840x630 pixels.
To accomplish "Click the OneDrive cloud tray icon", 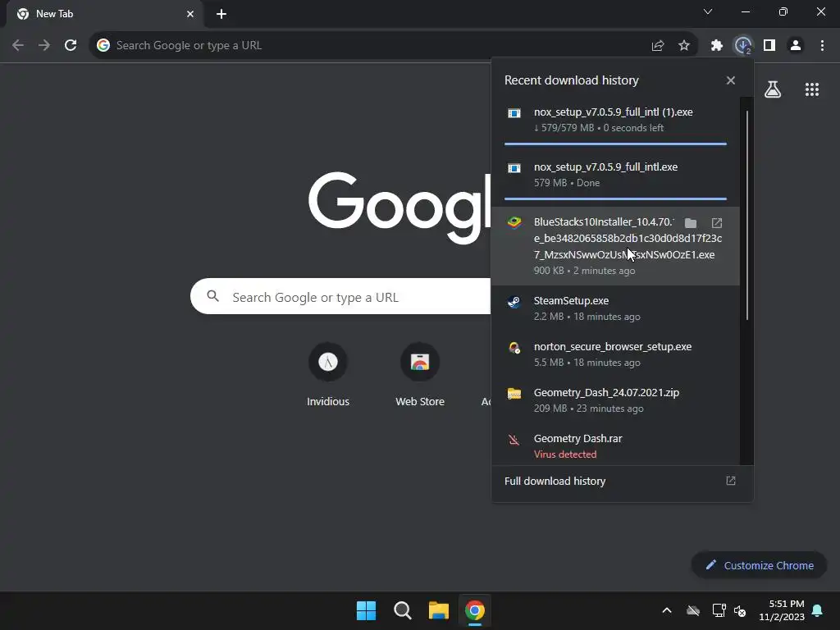I will tap(693, 610).
